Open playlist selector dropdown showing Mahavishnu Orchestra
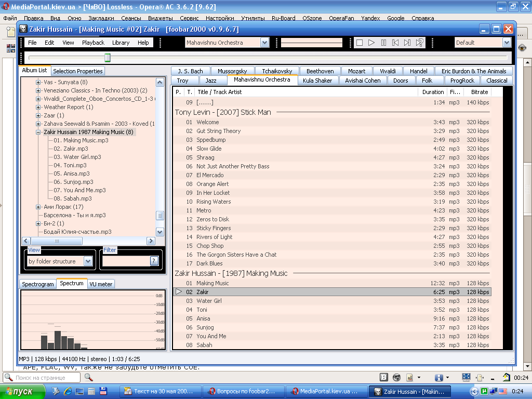Screen dimensions: 532x399 click(x=264, y=43)
